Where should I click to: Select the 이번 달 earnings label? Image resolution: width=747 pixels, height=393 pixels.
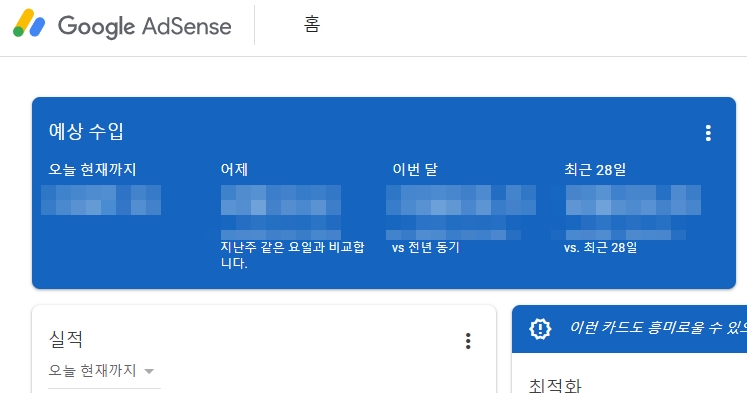pos(414,169)
